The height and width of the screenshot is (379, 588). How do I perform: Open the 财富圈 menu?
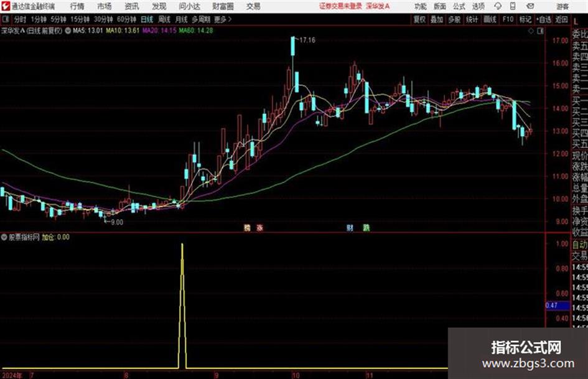click(x=223, y=6)
